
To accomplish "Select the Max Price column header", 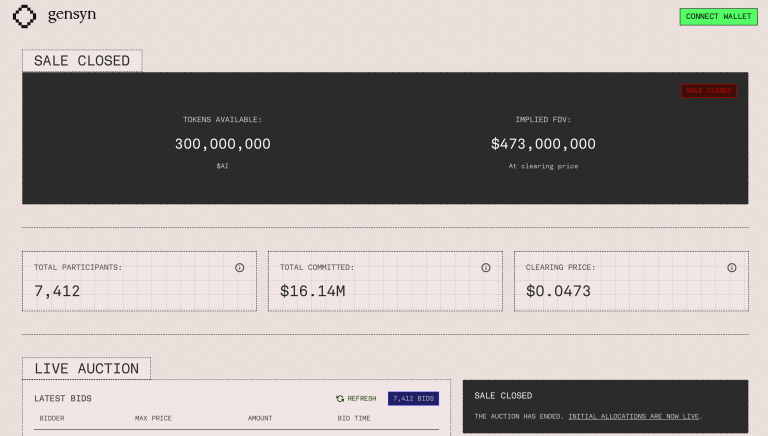I will point(153,419).
